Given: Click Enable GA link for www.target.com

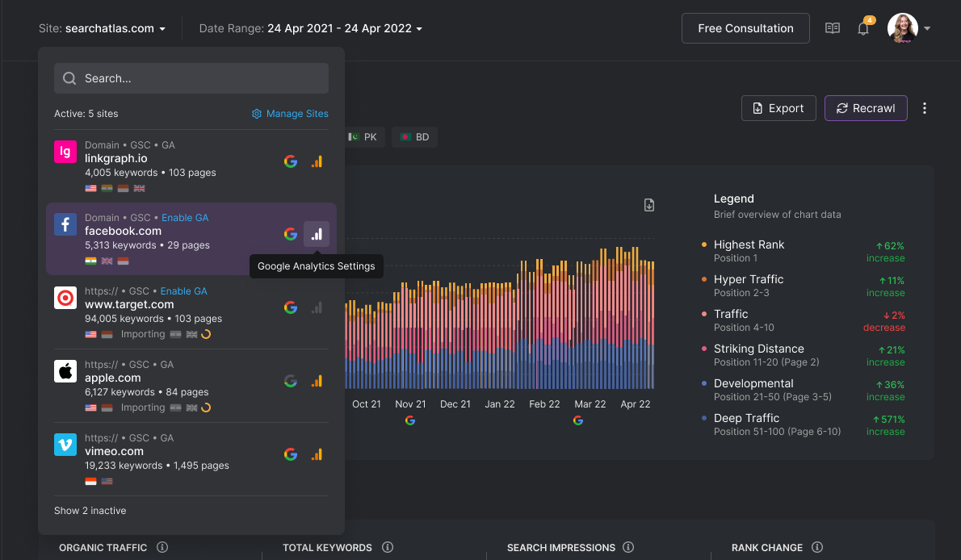Looking at the screenshot, I should 184,291.
